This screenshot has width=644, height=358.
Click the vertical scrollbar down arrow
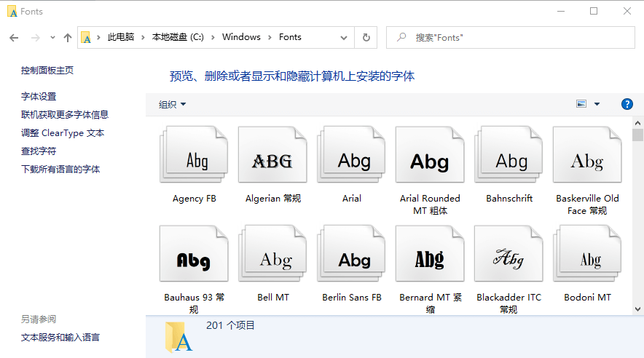click(637, 309)
